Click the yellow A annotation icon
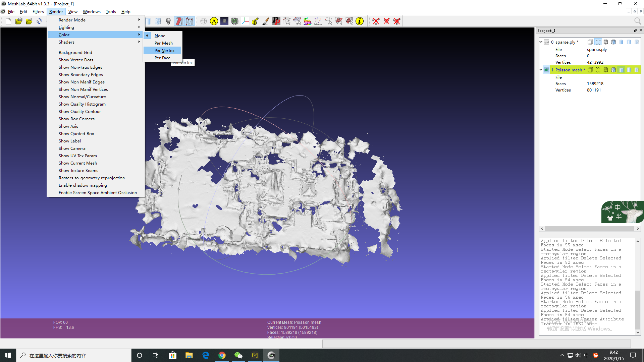 (214, 21)
